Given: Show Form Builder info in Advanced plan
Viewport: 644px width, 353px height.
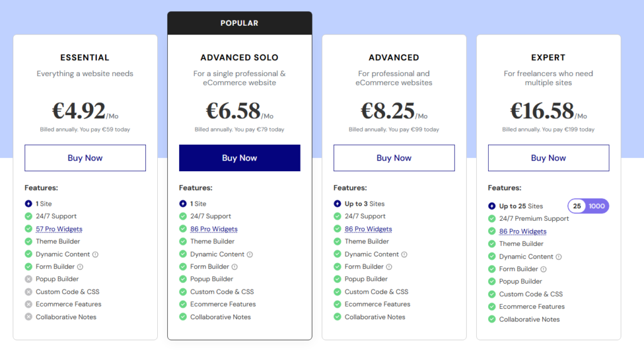Looking at the screenshot, I should click(x=389, y=267).
